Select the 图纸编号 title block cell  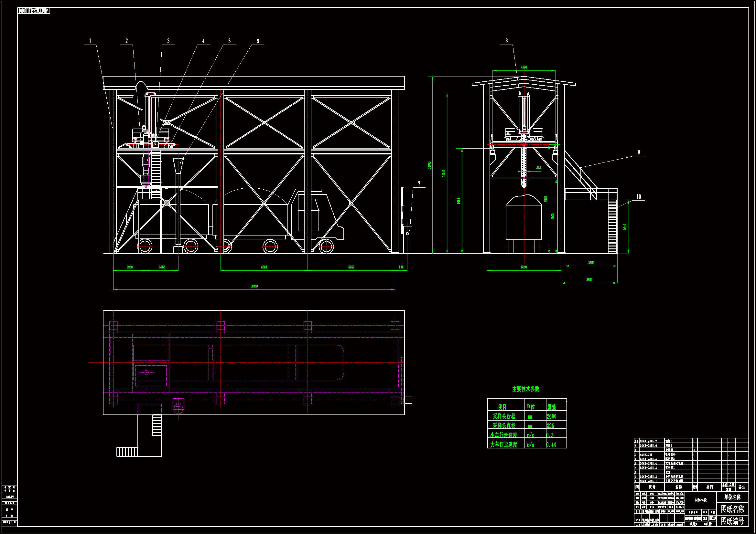click(x=732, y=521)
